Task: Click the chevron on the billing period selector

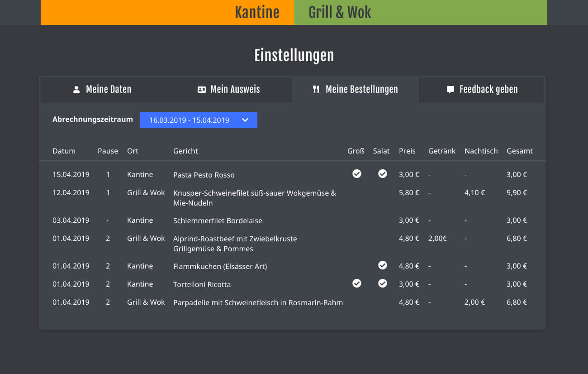Action: (x=245, y=120)
